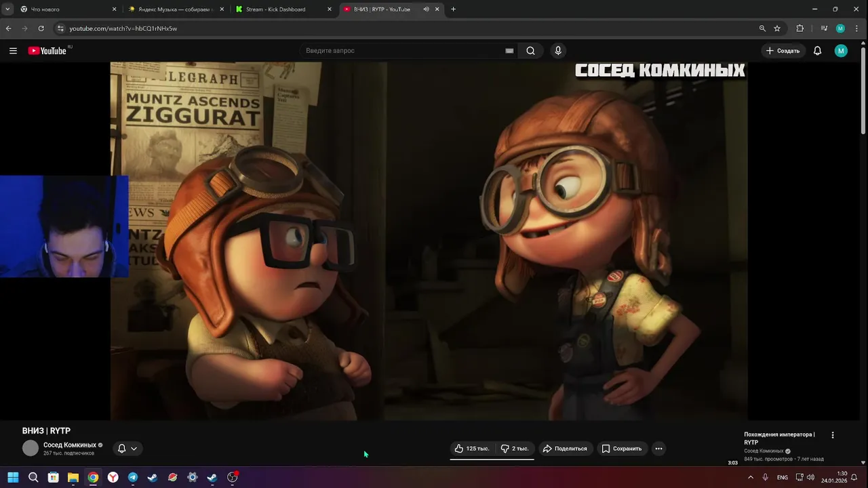Click the address bar URL
The width and height of the screenshot is (868, 488).
click(x=123, y=28)
